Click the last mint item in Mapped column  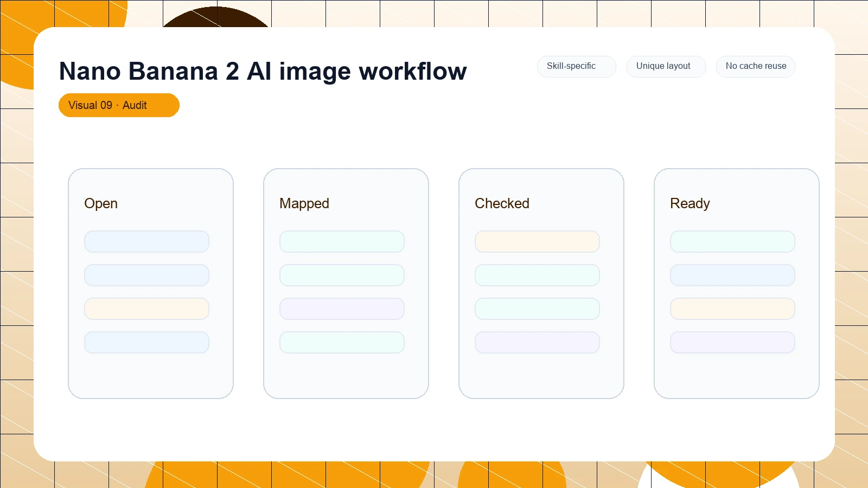coord(342,342)
